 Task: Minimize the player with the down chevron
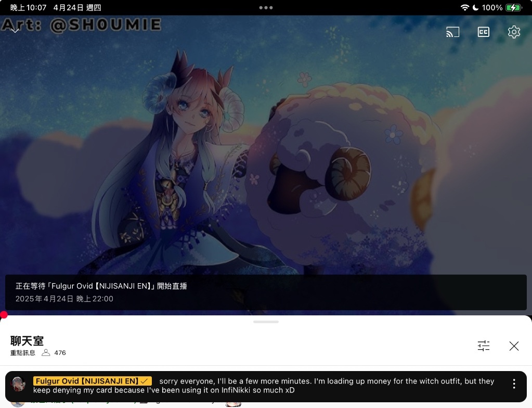[15, 31]
